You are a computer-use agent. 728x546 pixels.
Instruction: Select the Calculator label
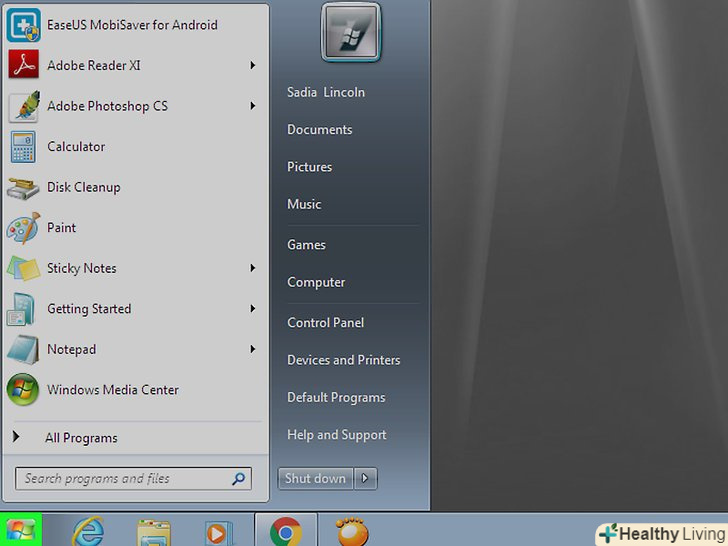tap(76, 147)
